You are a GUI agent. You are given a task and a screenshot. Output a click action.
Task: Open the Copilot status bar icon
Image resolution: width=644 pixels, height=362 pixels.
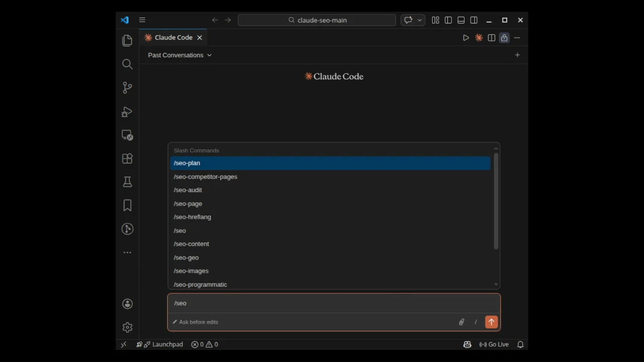[467, 344]
